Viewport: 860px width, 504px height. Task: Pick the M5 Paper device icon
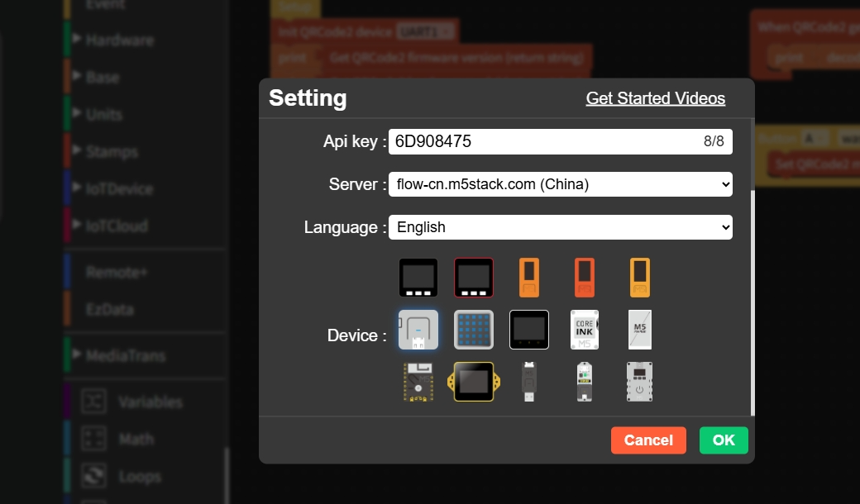(x=640, y=330)
